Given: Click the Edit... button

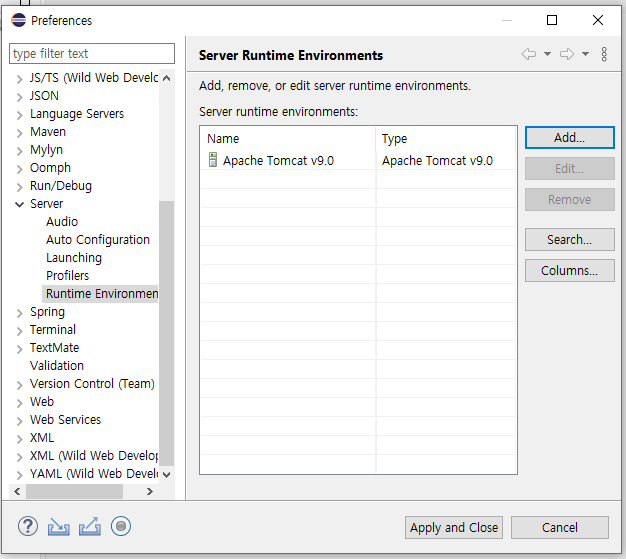Looking at the screenshot, I should [569, 168].
